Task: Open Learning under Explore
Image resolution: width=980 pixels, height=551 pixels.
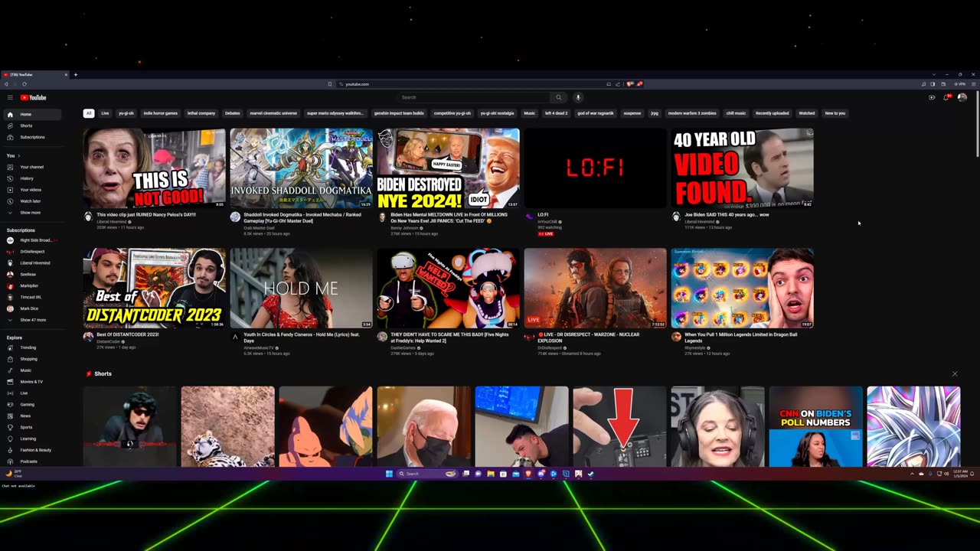Action: point(33,439)
